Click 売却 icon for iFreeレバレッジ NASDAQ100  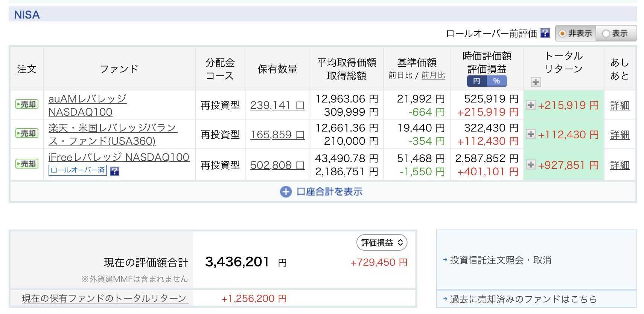[x=27, y=164]
